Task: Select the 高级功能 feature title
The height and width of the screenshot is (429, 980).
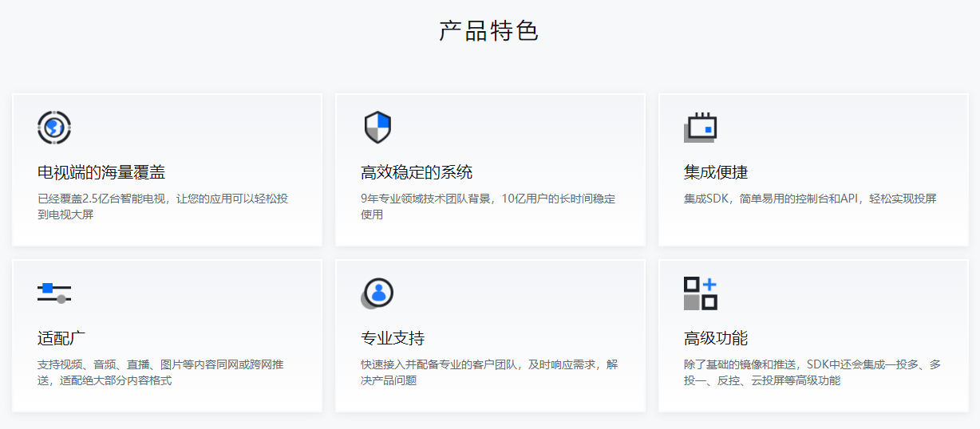Action: pyautogui.click(x=716, y=338)
